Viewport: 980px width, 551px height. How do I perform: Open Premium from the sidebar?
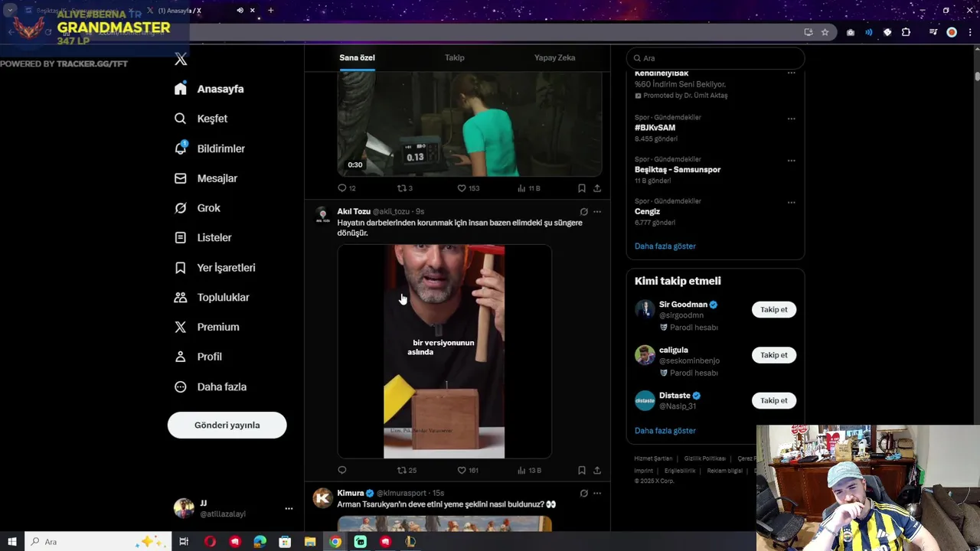207,327
